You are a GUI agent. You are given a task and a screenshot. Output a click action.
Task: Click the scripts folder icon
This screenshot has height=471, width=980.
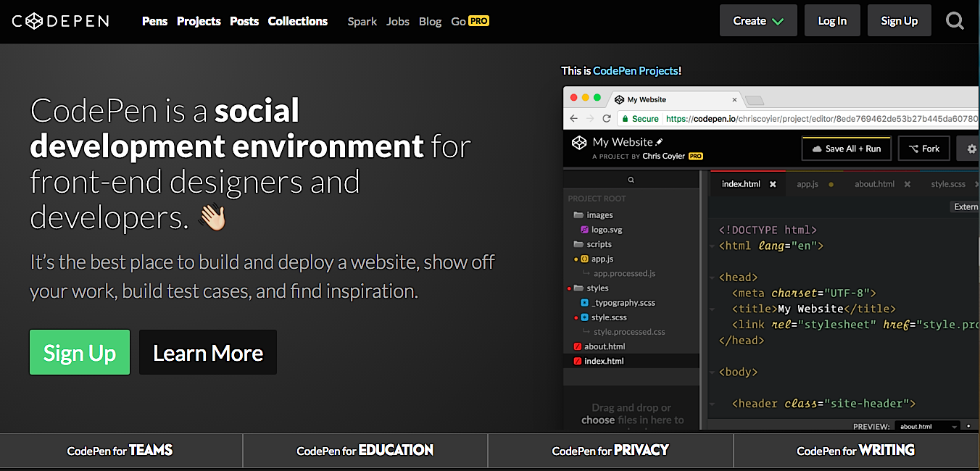[x=578, y=244]
